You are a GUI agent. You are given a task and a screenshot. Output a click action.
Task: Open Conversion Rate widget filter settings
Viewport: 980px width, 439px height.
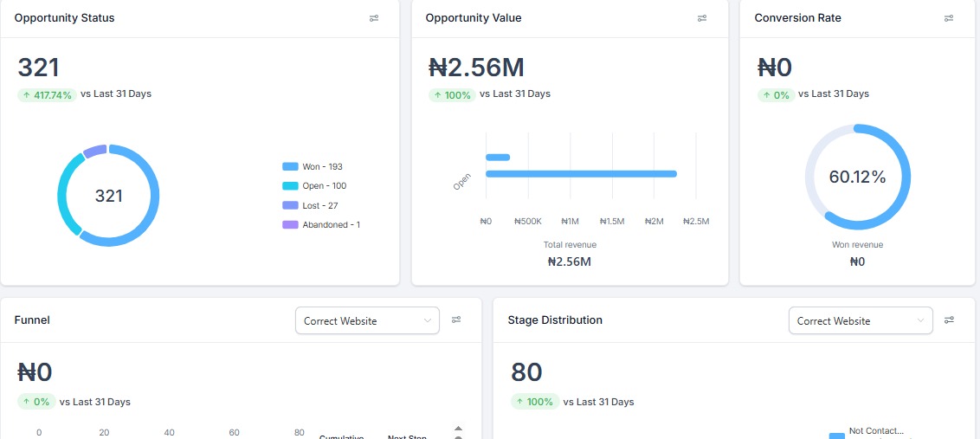pos(949,18)
